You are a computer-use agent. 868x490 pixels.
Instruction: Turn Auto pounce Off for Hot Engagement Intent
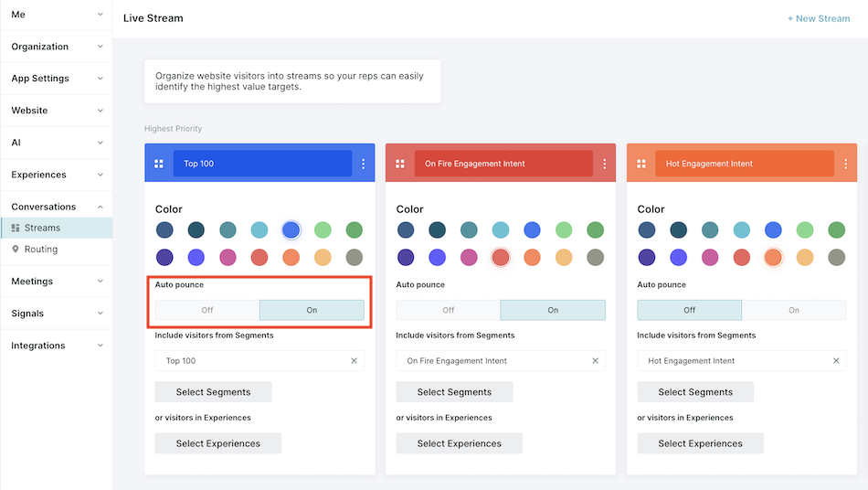689,310
